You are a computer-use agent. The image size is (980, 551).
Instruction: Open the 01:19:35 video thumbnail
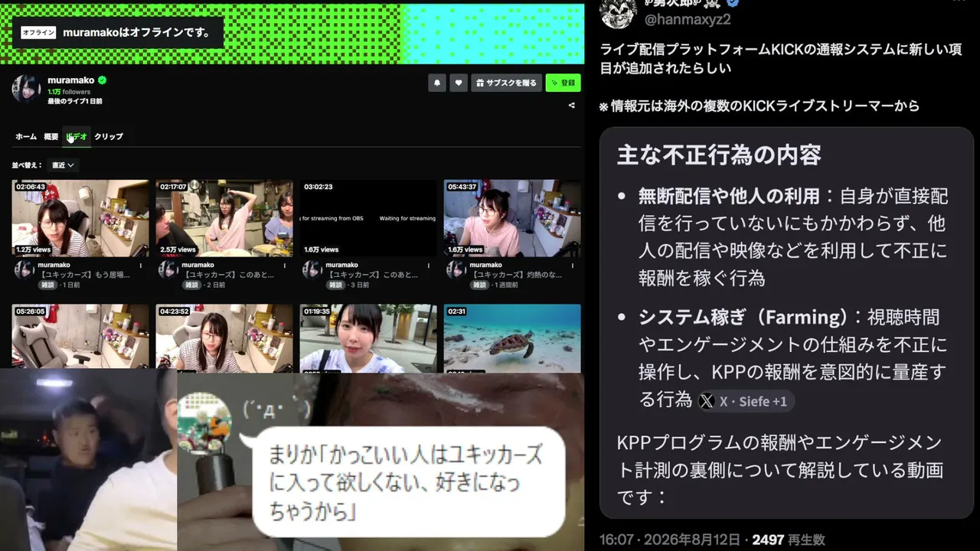[368, 338]
